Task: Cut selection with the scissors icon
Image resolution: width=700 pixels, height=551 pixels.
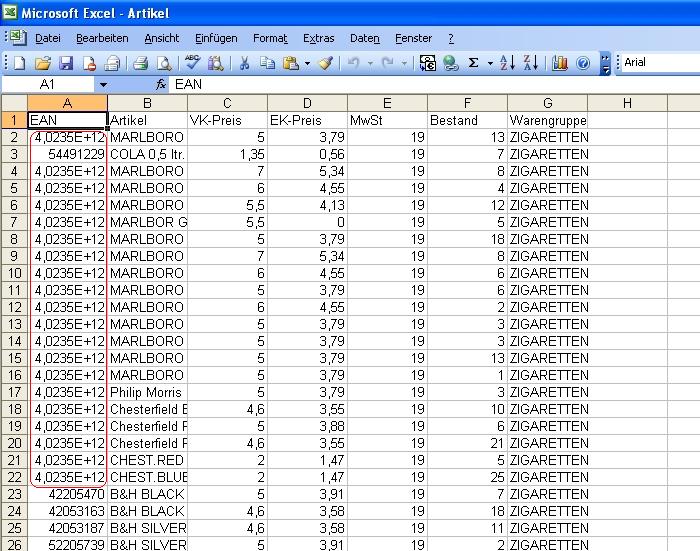Action: [x=244, y=63]
